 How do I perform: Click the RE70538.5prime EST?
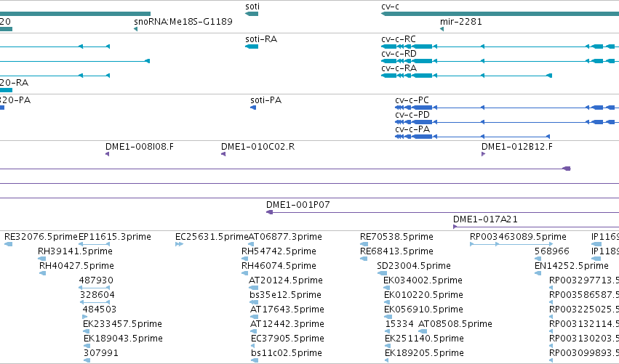[364, 245]
